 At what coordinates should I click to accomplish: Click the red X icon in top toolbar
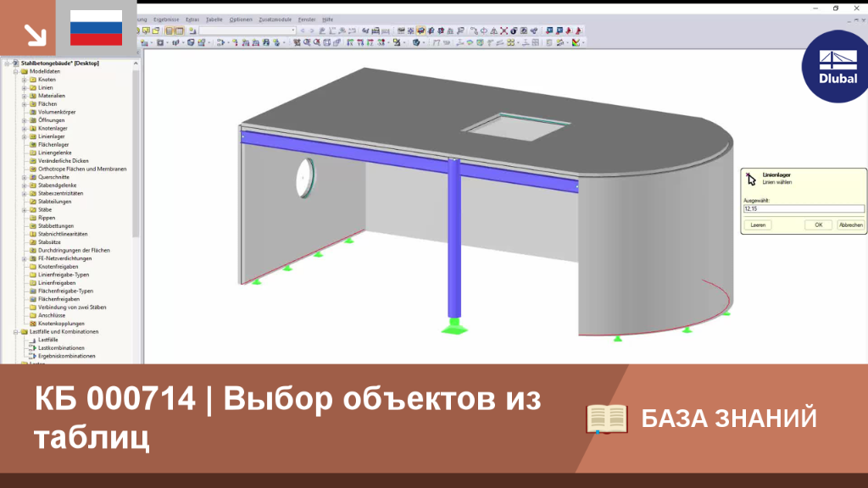tap(504, 31)
